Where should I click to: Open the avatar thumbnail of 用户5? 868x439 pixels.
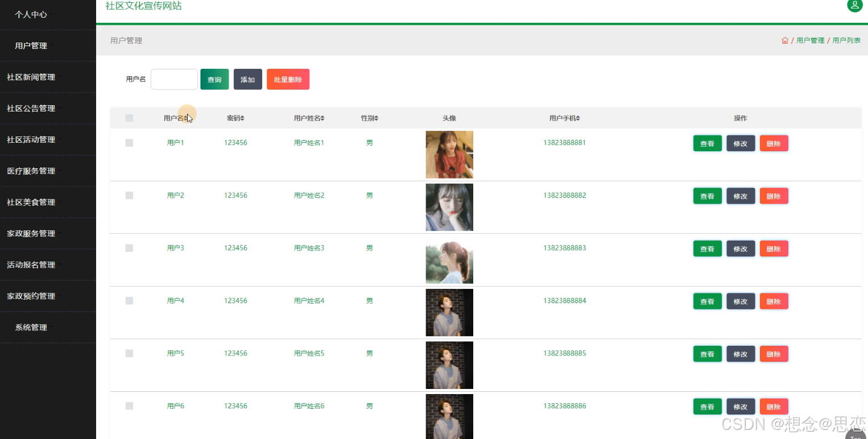pos(449,365)
